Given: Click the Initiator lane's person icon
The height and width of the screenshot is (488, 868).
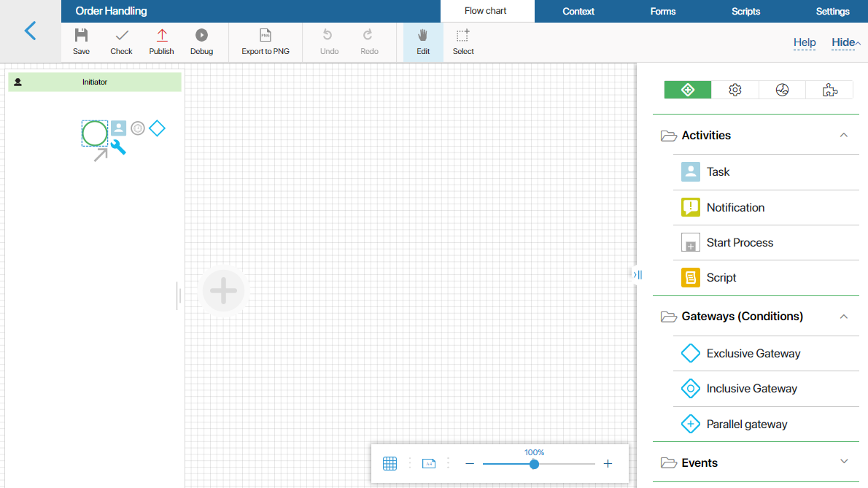Looking at the screenshot, I should click(x=18, y=82).
